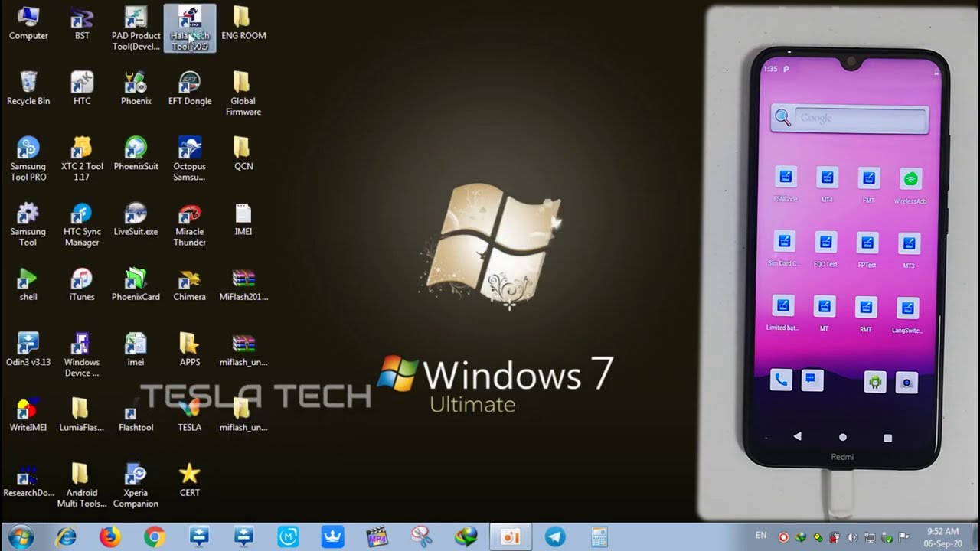Open LiveSuit.exe
980x551 pixels.
pos(136,220)
